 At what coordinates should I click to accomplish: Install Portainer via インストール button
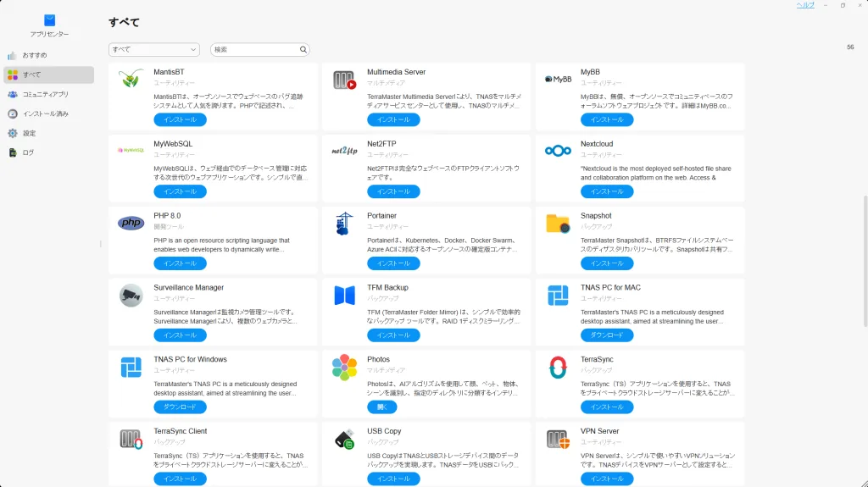[393, 263]
